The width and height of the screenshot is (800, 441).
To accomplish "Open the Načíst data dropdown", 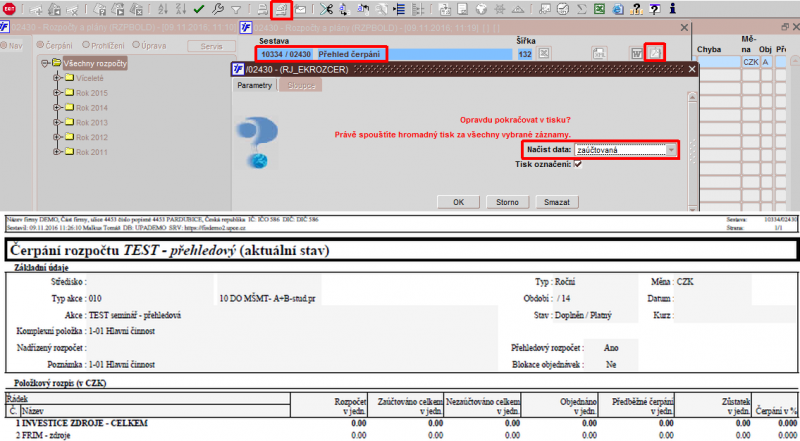I will [x=625, y=150].
